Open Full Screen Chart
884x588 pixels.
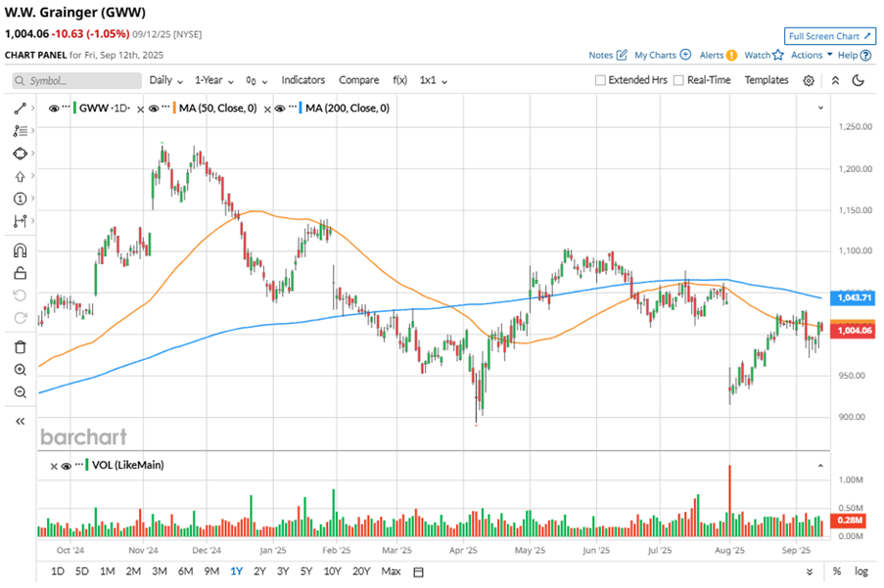[x=830, y=36]
